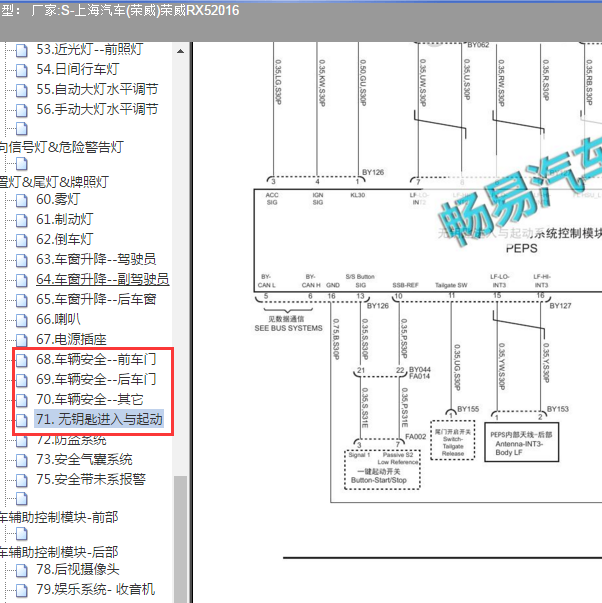Select the document icon of 73.安全气囊系统
Viewport: 602px width, 603px height.
click(22, 460)
